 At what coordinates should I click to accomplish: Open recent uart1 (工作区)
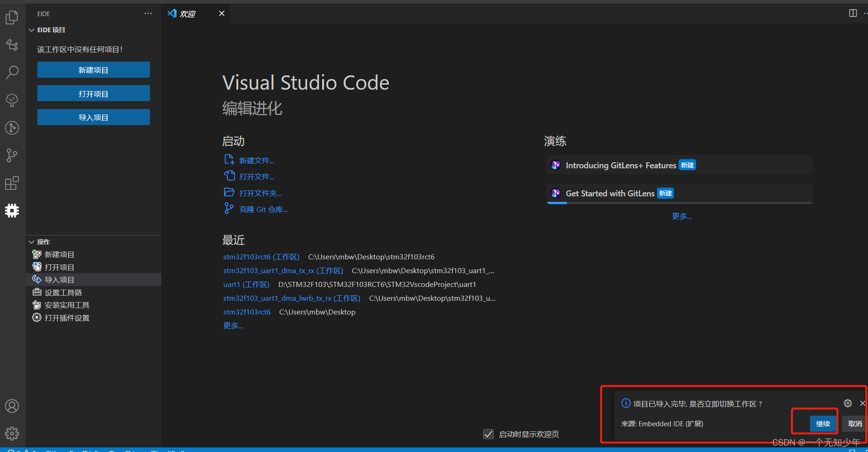pyautogui.click(x=246, y=284)
